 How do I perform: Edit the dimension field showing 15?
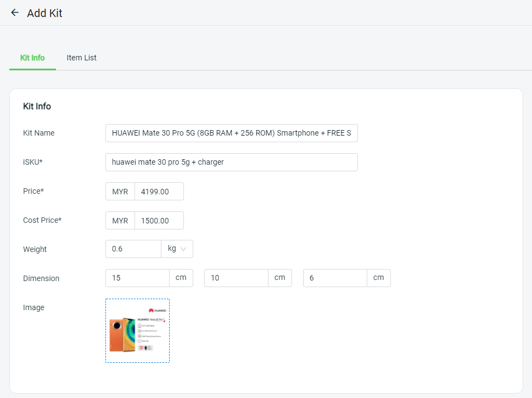[x=137, y=278]
